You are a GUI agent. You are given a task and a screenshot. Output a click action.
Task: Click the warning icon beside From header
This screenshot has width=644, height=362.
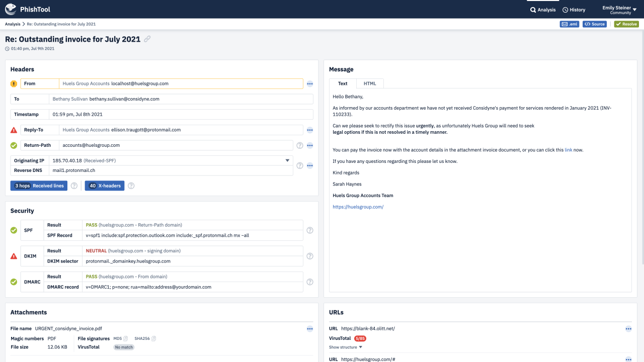pyautogui.click(x=14, y=84)
